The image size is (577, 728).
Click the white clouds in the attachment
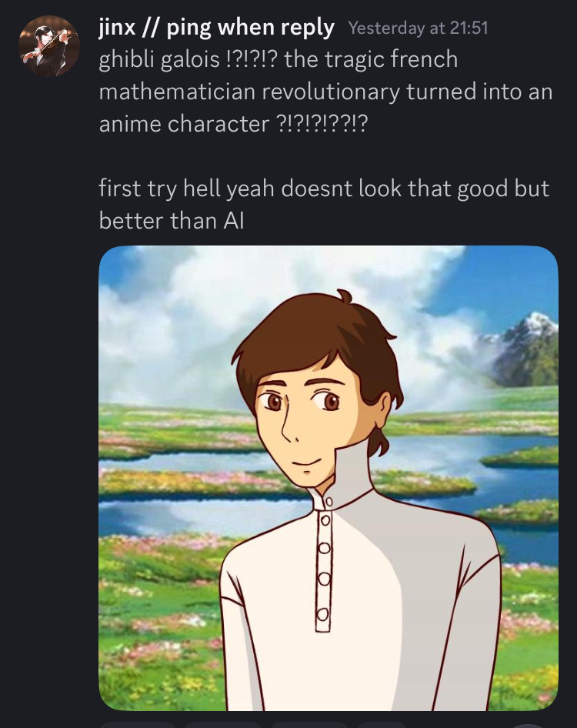click(x=278, y=288)
